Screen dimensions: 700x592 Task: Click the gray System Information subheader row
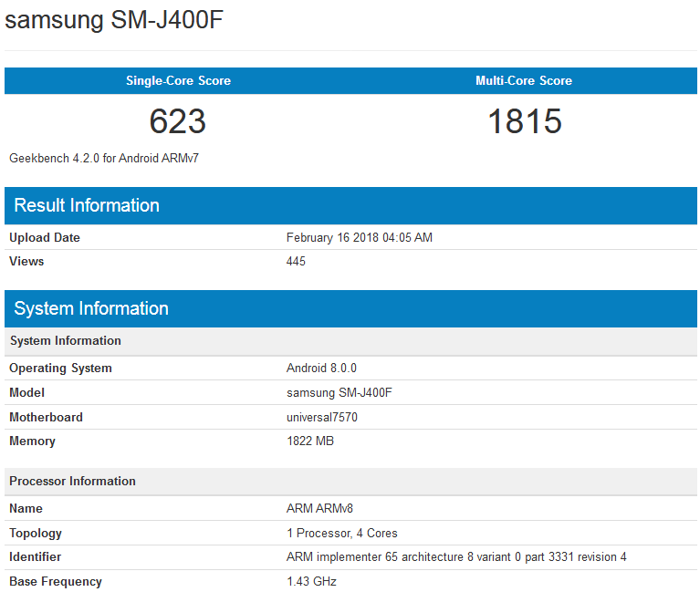click(x=350, y=341)
